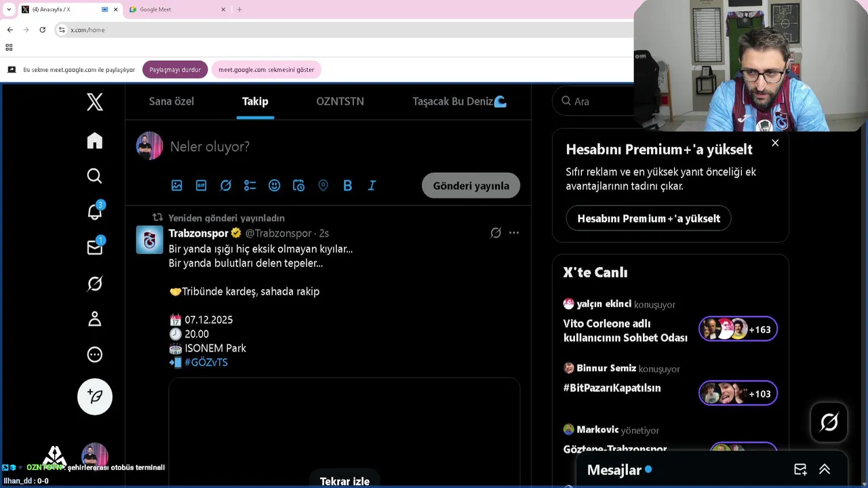Add media image icon to post
The width and height of the screenshot is (868, 488).
point(177,185)
